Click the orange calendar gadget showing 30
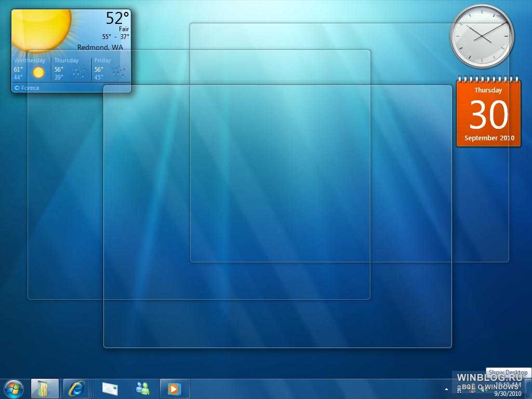The height and width of the screenshot is (399, 532). pos(488,114)
